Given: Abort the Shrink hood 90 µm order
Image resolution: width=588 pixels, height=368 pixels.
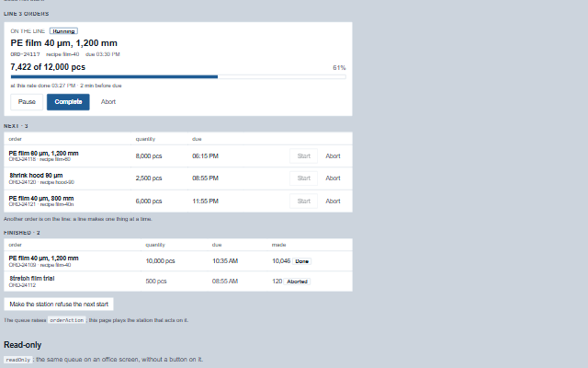Looking at the screenshot, I should pyautogui.click(x=333, y=178).
